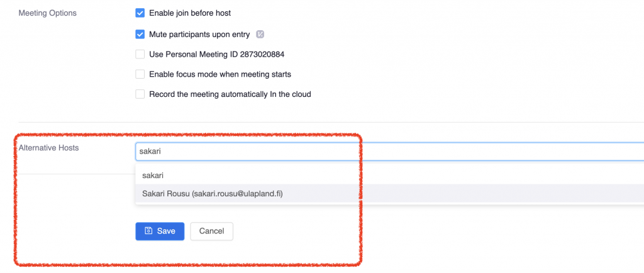
Task: Click the Alternative Hosts section label
Action: coord(48,148)
